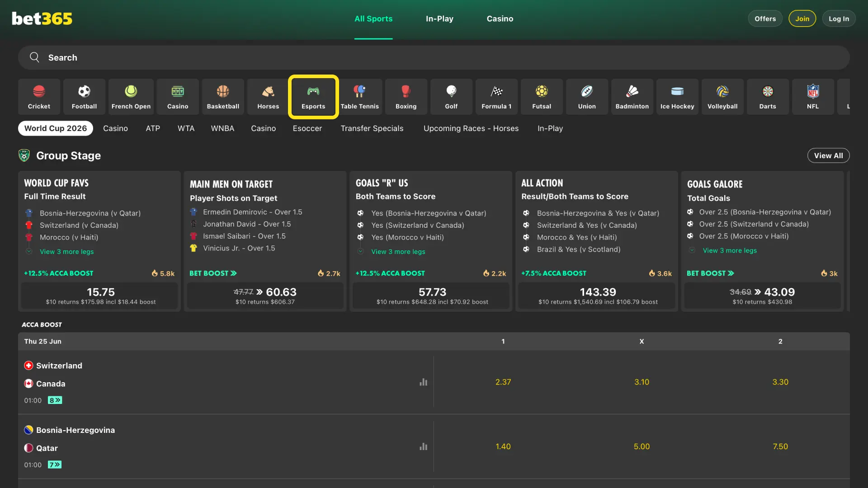Screen dimensions: 868x488
Task: Open stats icon for Bosnia-Herzegovina v Qatar
Action: point(423,447)
